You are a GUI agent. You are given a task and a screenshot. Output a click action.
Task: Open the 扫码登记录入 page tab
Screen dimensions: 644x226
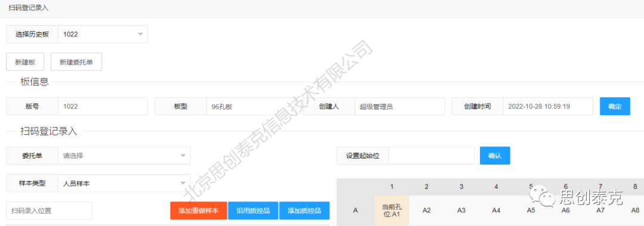tap(29, 8)
